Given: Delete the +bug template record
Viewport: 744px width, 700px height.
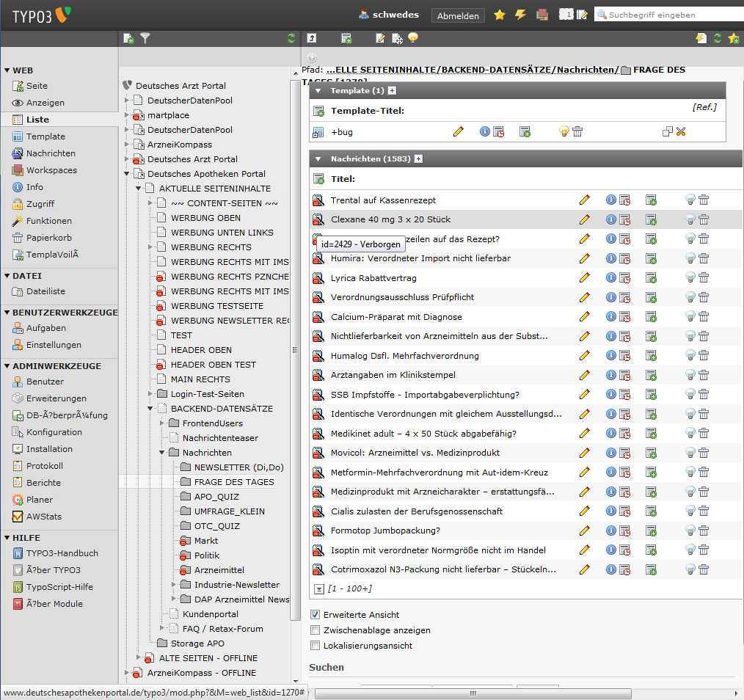Looking at the screenshot, I should [x=577, y=131].
